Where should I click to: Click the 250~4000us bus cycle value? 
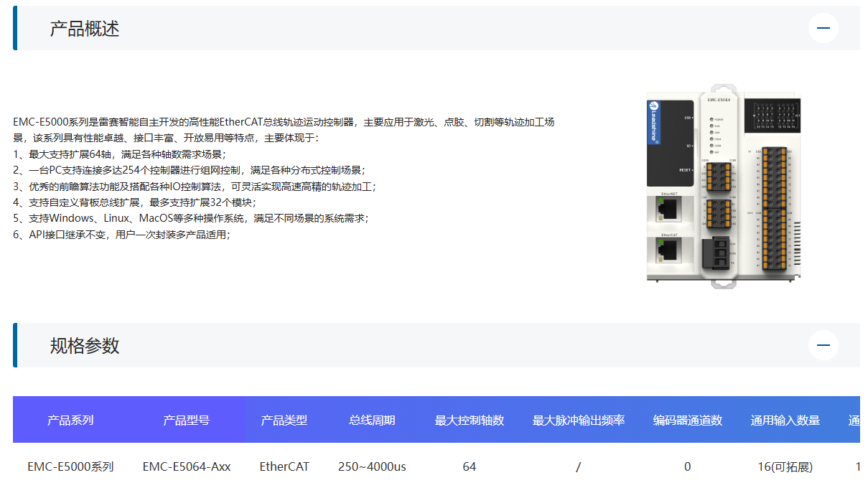(370, 466)
